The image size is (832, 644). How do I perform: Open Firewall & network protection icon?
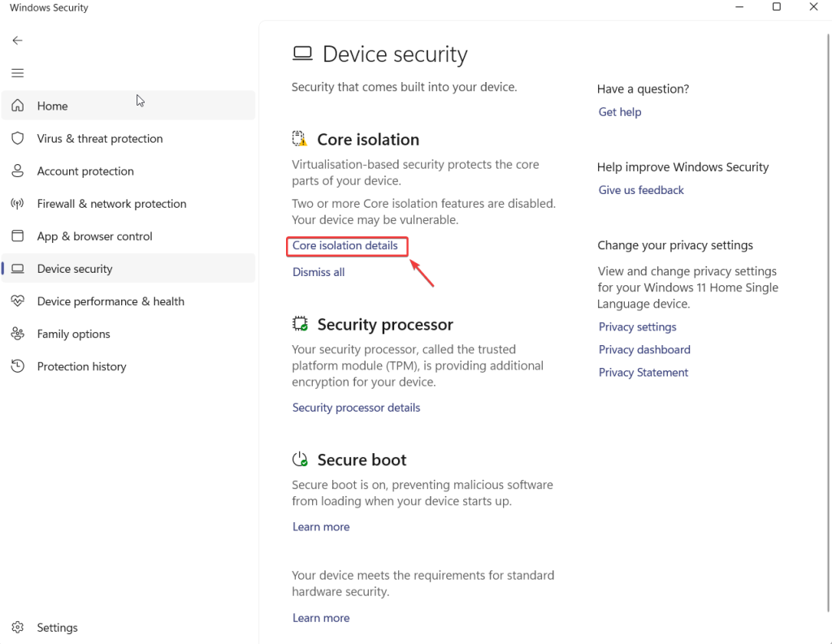tap(18, 204)
